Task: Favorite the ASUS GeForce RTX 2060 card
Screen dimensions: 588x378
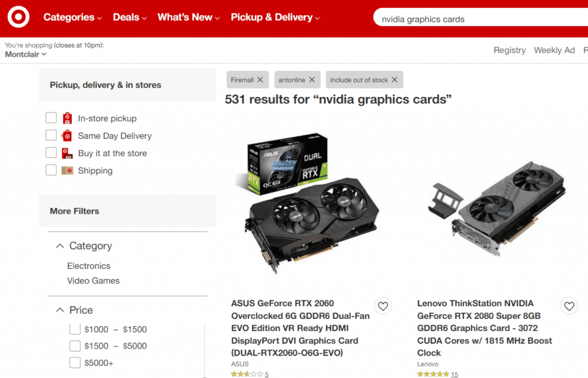Action: (x=383, y=306)
